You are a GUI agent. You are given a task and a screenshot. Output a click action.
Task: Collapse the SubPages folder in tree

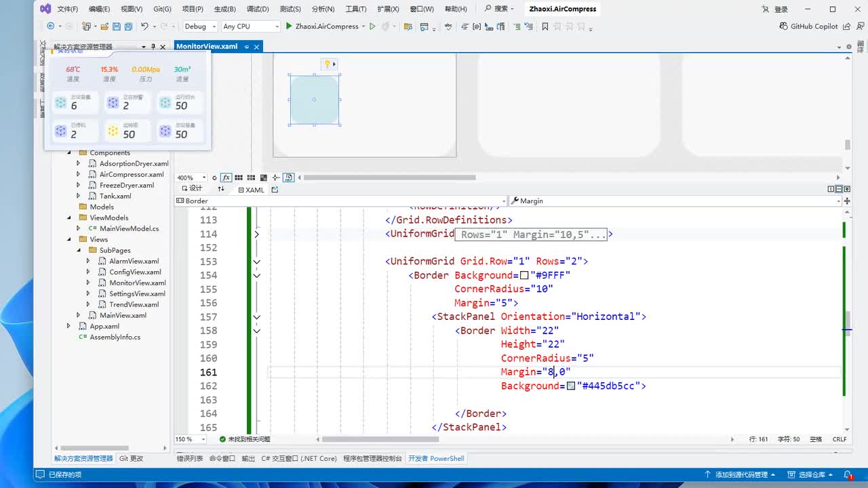(x=79, y=250)
